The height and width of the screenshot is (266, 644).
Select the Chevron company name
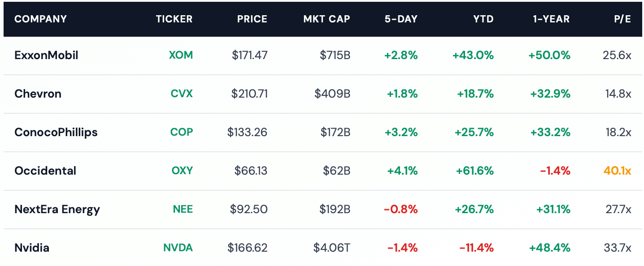[38, 94]
